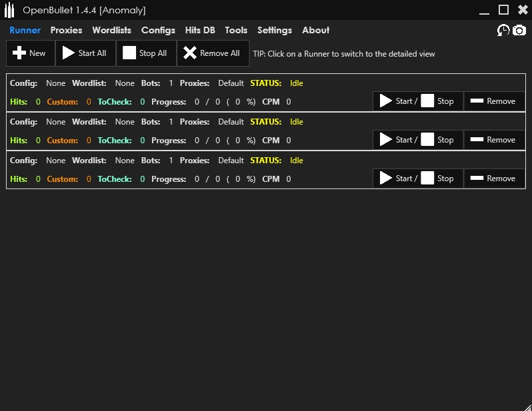This screenshot has width=532, height=411.
Task: Click the first runner's STATUS label
Action: pyautogui.click(x=265, y=83)
